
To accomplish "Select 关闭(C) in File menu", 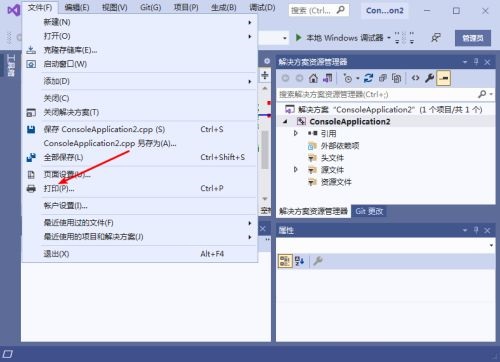I will 139,98.
